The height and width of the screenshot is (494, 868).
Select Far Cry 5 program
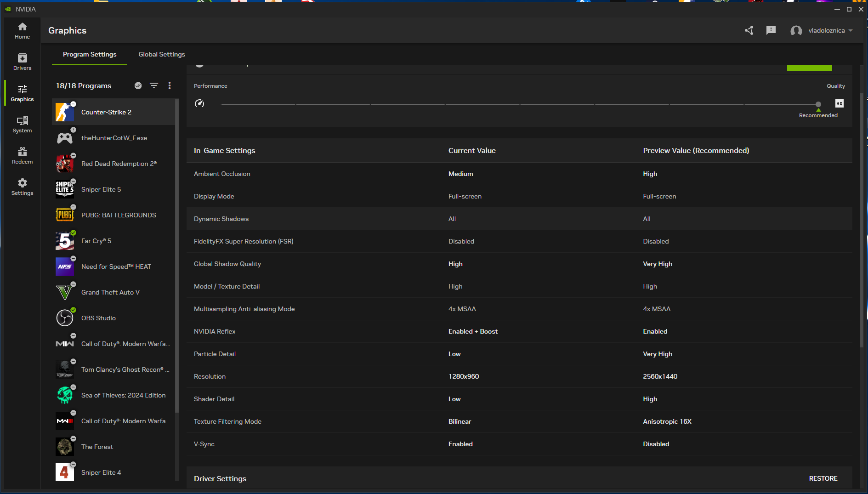click(x=113, y=241)
